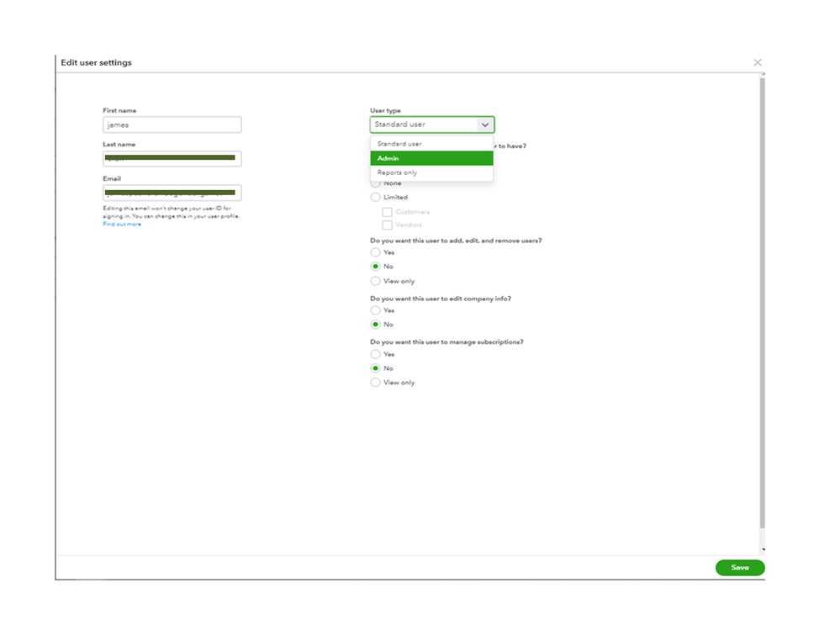Open the User type dropdown arrow

point(485,124)
